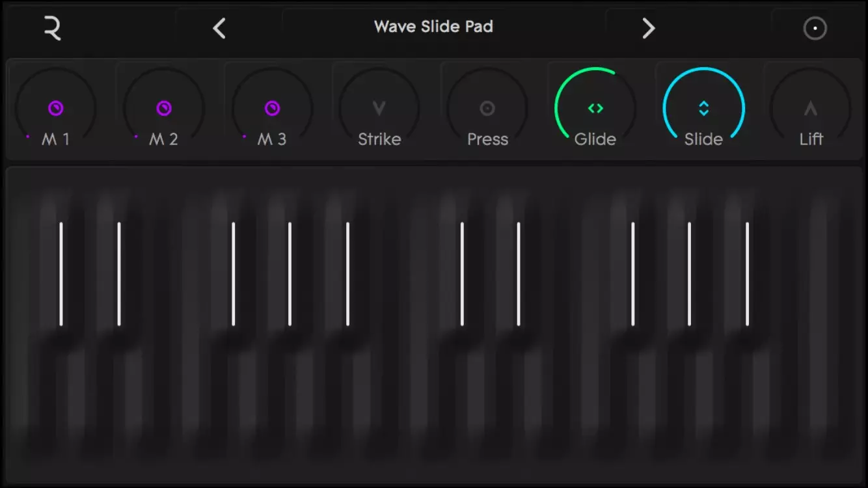This screenshot has height=488, width=868.
Task: Open the circle settings icon at top right
Action: [x=815, y=29]
